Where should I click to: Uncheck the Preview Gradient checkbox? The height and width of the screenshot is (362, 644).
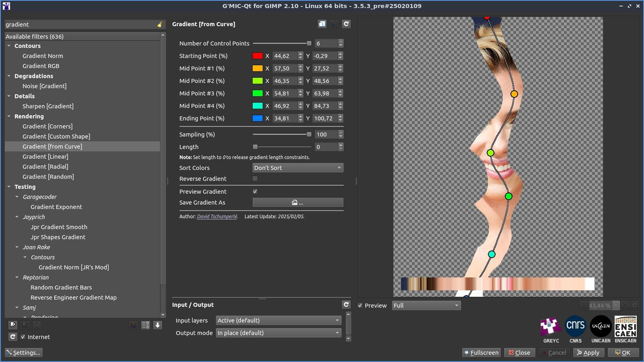[255, 192]
